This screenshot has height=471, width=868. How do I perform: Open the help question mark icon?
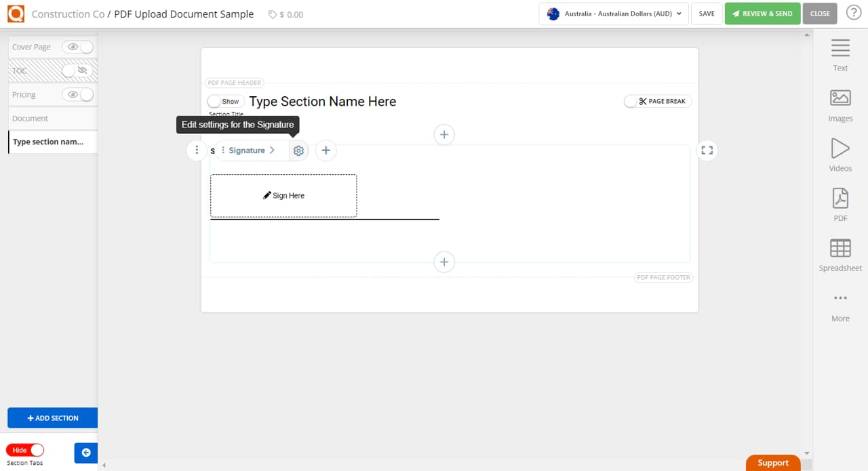[854, 13]
